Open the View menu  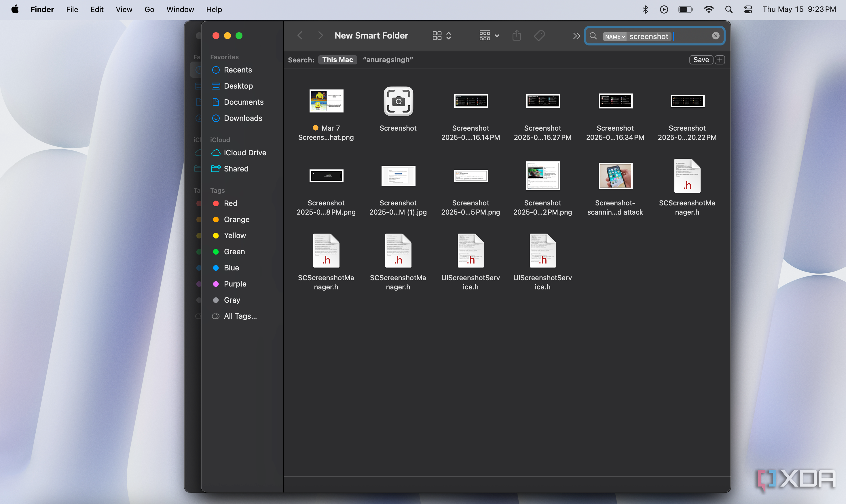(x=124, y=9)
